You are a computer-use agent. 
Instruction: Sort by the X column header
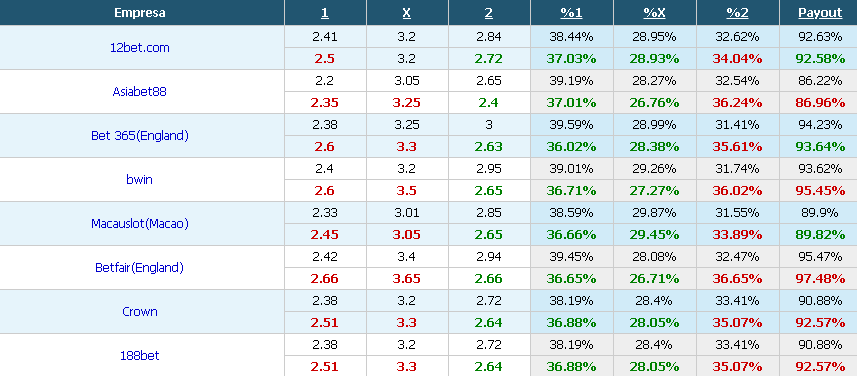point(407,13)
